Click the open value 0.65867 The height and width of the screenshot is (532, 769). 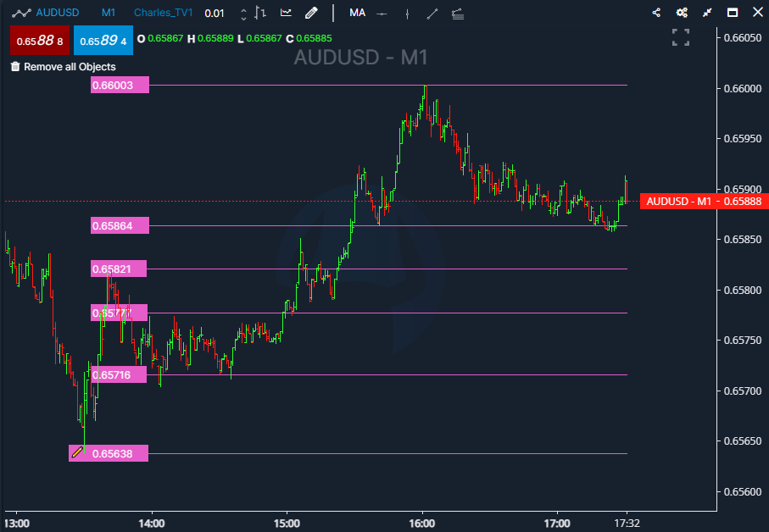(165, 38)
